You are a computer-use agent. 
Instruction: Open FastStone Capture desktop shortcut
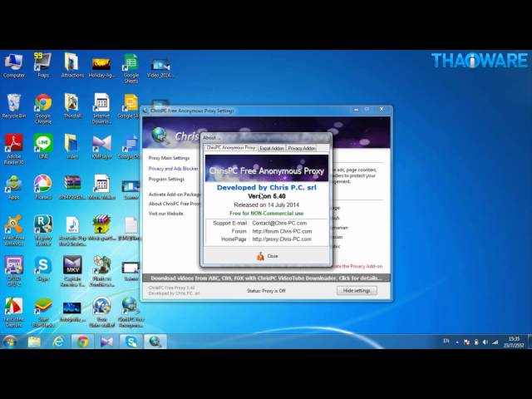click(x=13, y=313)
